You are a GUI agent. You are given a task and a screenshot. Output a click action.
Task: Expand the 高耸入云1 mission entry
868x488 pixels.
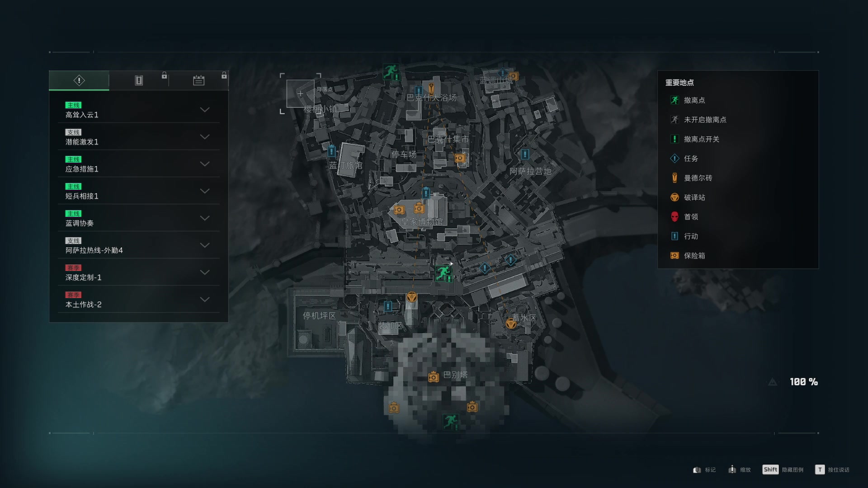pos(139,110)
